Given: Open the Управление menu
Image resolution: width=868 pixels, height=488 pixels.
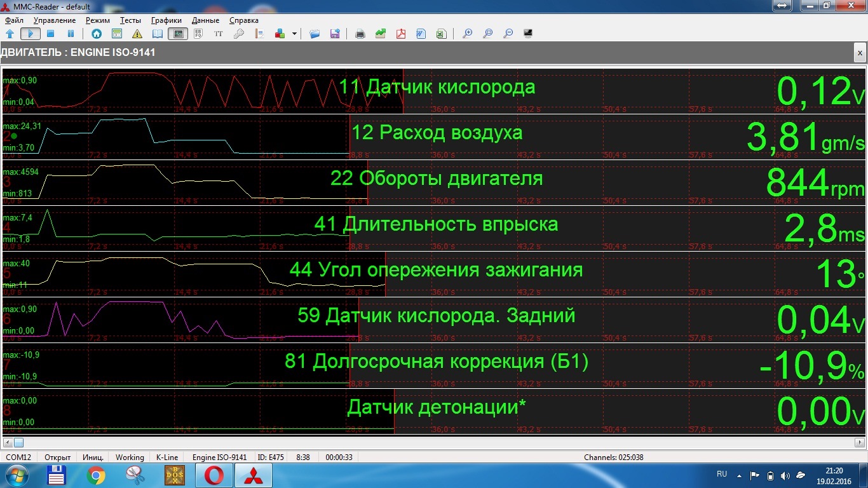Looking at the screenshot, I should 55,20.
